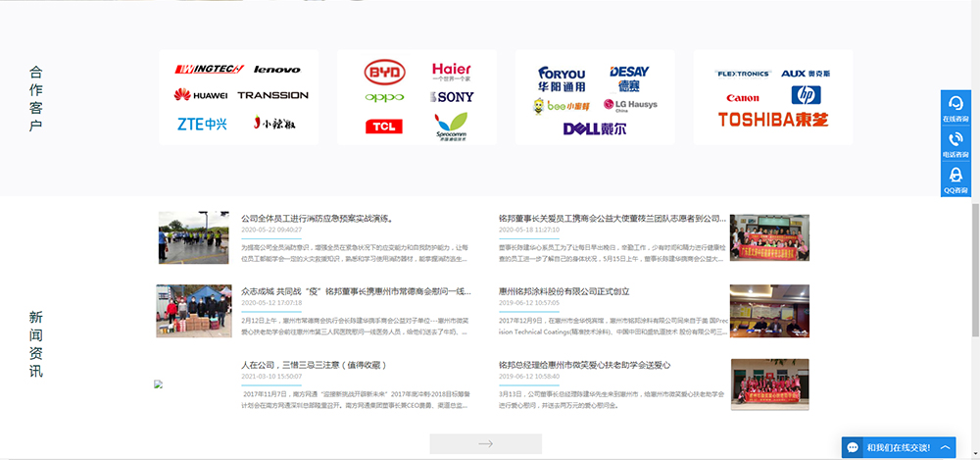Screen dimensions: 980x460
Task: Click the Desay 德赛 logo
Action: point(629,78)
